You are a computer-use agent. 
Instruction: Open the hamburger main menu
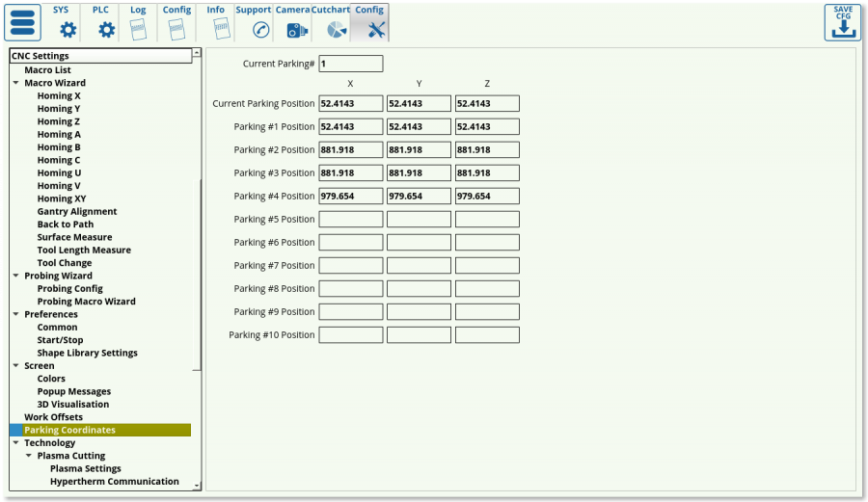pyautogui.click(x=23, y=23)
